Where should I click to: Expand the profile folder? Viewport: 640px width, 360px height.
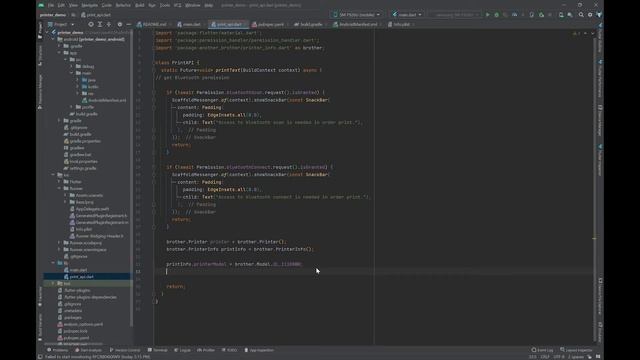click(72, 107)
